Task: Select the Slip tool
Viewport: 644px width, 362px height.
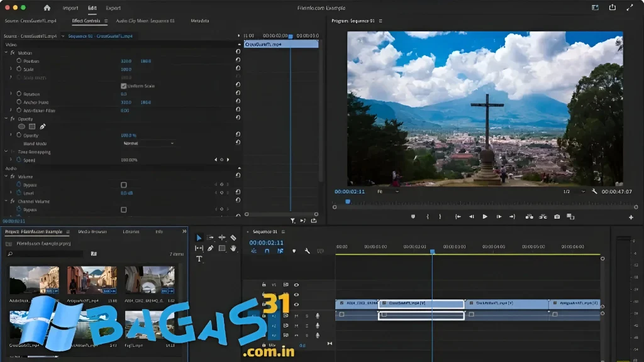Action: 199,248
